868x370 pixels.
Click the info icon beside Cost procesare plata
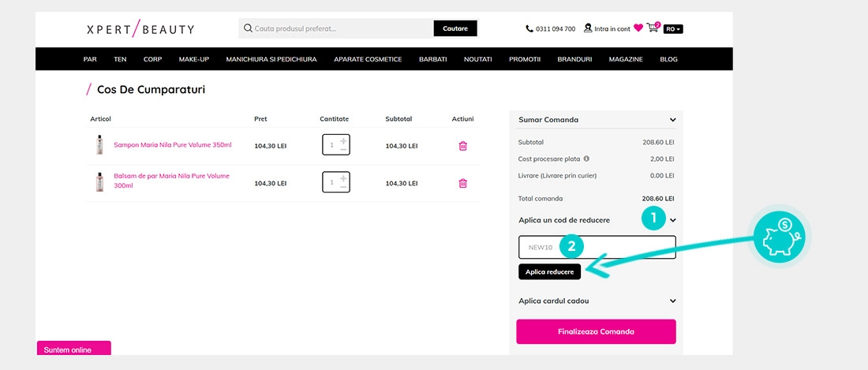[x=587, y=159]
